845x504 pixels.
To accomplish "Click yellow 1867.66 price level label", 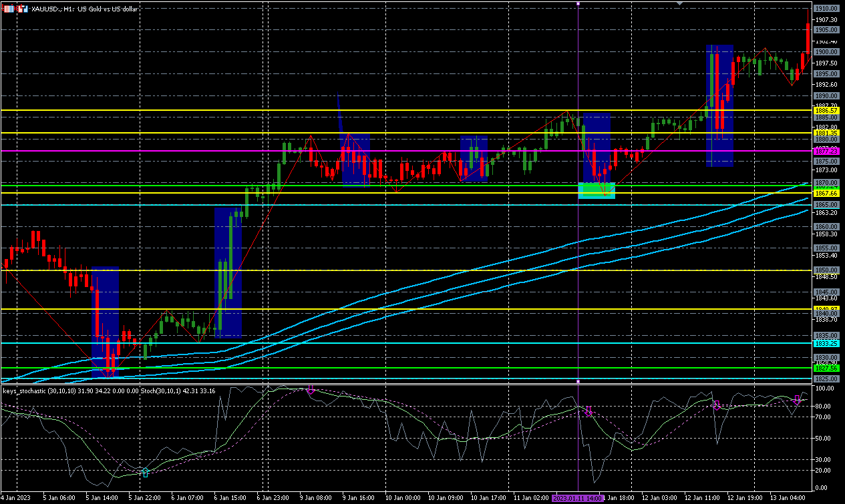I will tap(826, 193).
